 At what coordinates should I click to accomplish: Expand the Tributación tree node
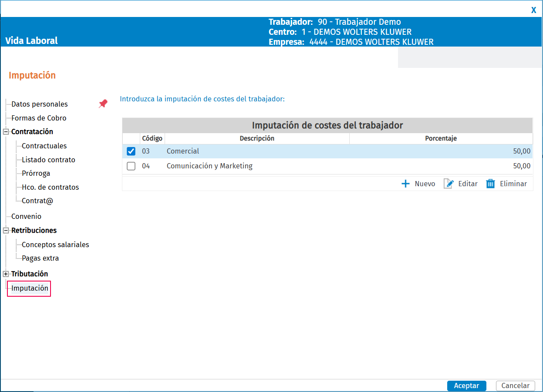pyautogui.click(x=6, y=274)
